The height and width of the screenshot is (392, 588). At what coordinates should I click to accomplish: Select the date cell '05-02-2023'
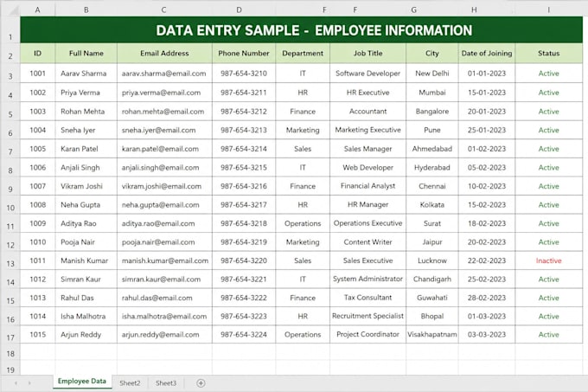pos(487,167)
